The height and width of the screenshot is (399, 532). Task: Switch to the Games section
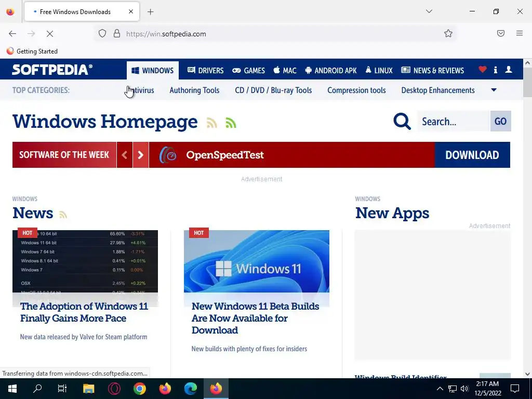point(248,70)
